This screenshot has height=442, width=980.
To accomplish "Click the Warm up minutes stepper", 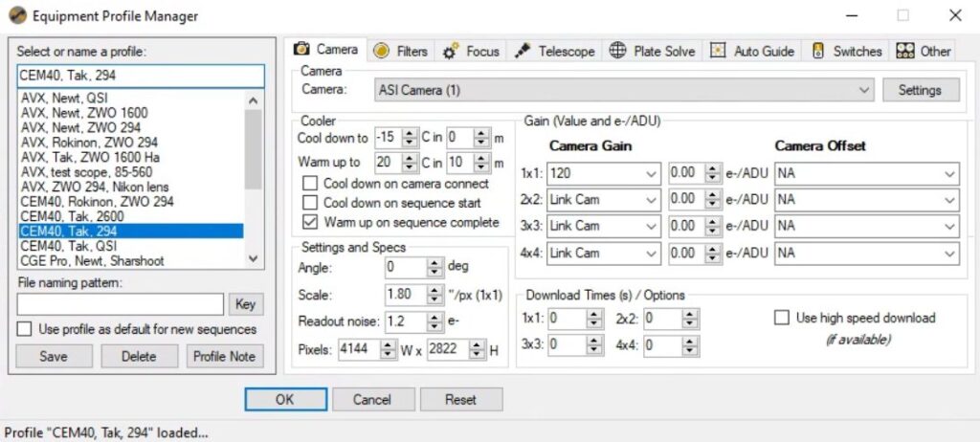I will [x=481, y=164].
